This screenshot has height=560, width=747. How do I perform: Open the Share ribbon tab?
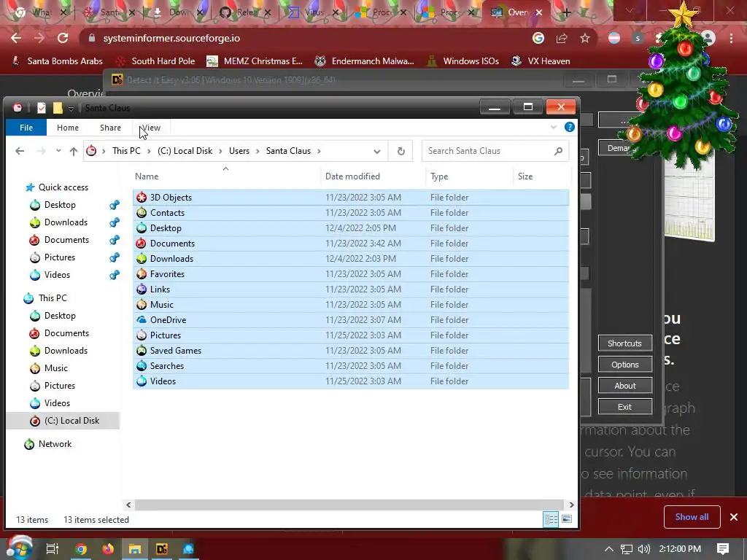click(x=111, y=128)
